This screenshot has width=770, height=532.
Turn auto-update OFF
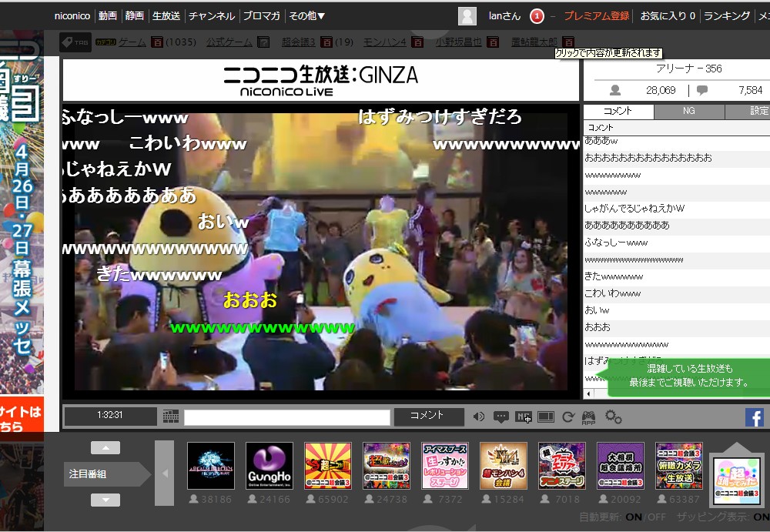[x=657, y=517]
